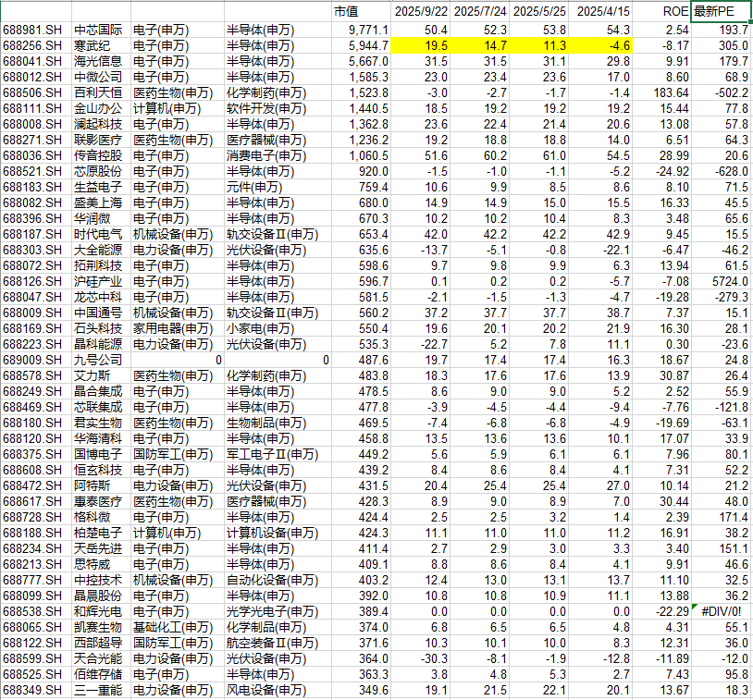Select the ROE column header cell
753x700 pixels.
click(661, 11)
